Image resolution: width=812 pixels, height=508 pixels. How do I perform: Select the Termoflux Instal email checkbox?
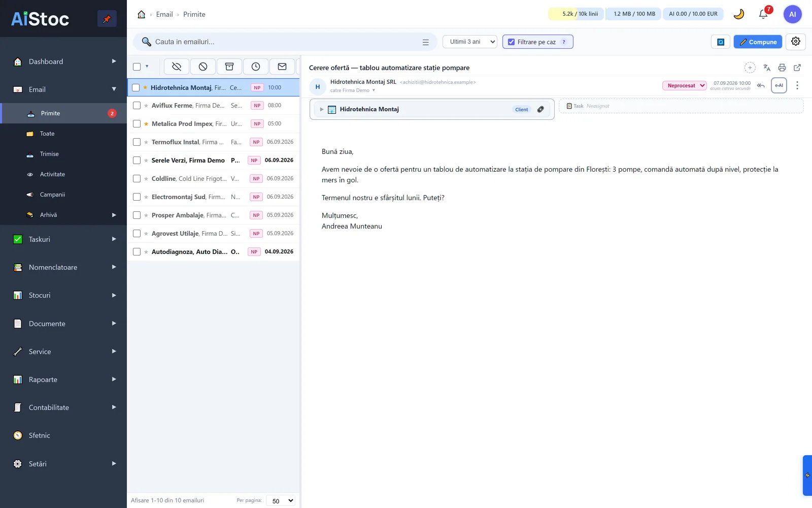(x=137, y=142)
